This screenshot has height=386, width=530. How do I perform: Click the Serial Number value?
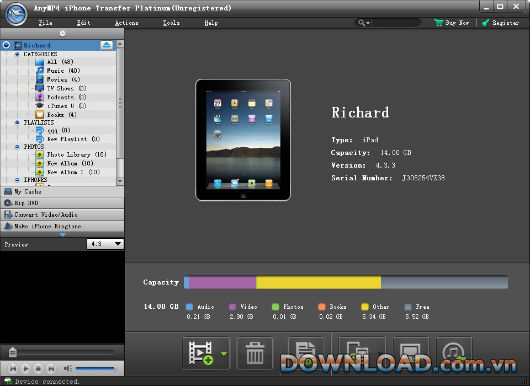(424, 178)
